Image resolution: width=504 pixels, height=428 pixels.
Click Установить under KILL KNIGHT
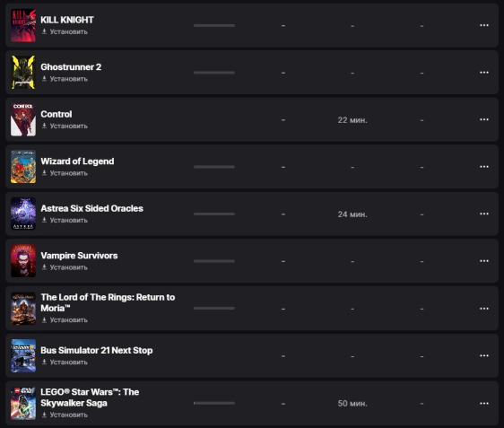click(x=65, y=31)
